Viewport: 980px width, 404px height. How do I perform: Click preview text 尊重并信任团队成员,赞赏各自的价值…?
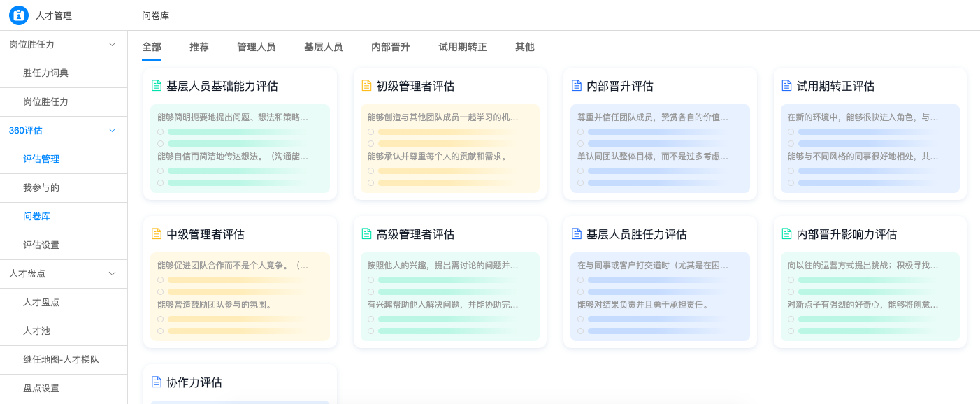653,117
